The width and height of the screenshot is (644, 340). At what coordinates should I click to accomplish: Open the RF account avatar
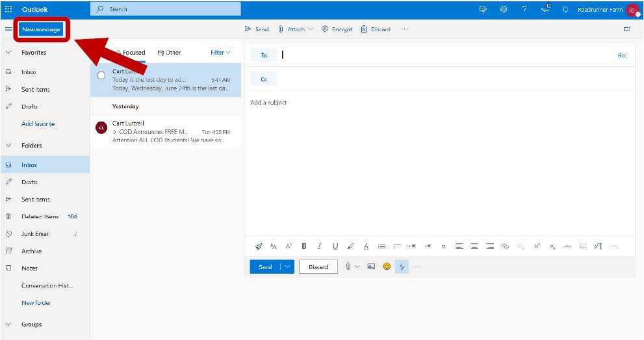632,10
